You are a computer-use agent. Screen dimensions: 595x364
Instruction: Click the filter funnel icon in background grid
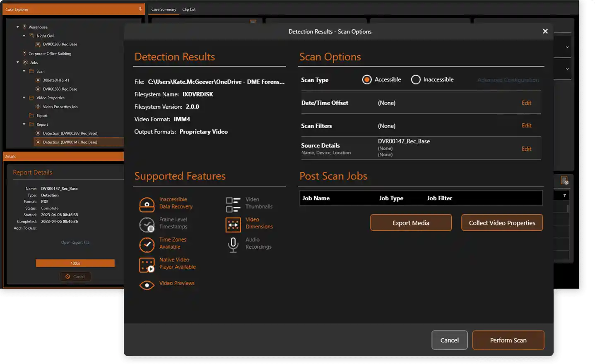565,195
